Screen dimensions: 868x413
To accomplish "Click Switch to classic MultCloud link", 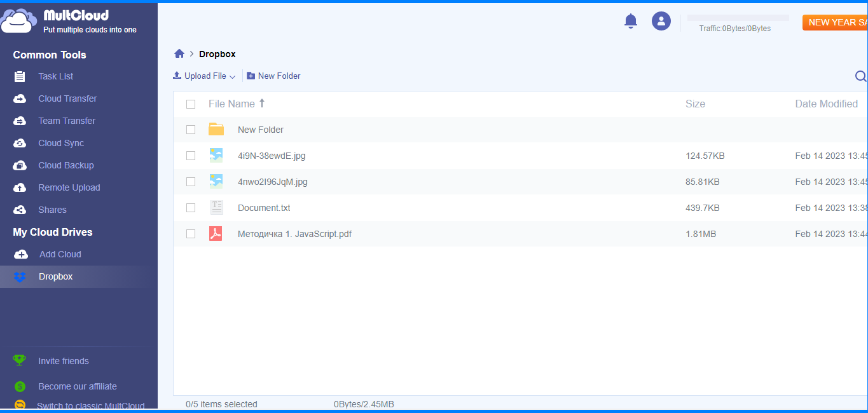I will pyautogui.click(x=91, y=406).
